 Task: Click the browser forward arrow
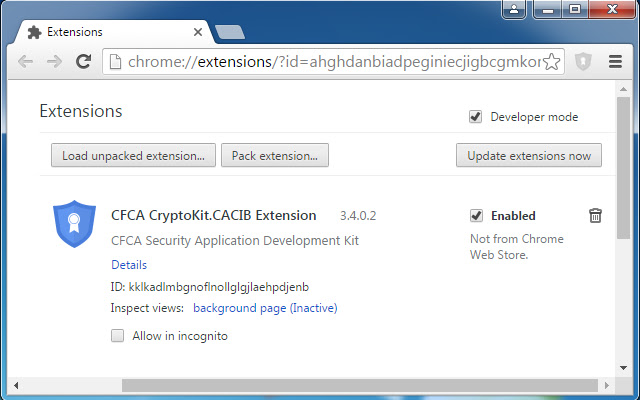pyautogui.click(x=54, y=62)
